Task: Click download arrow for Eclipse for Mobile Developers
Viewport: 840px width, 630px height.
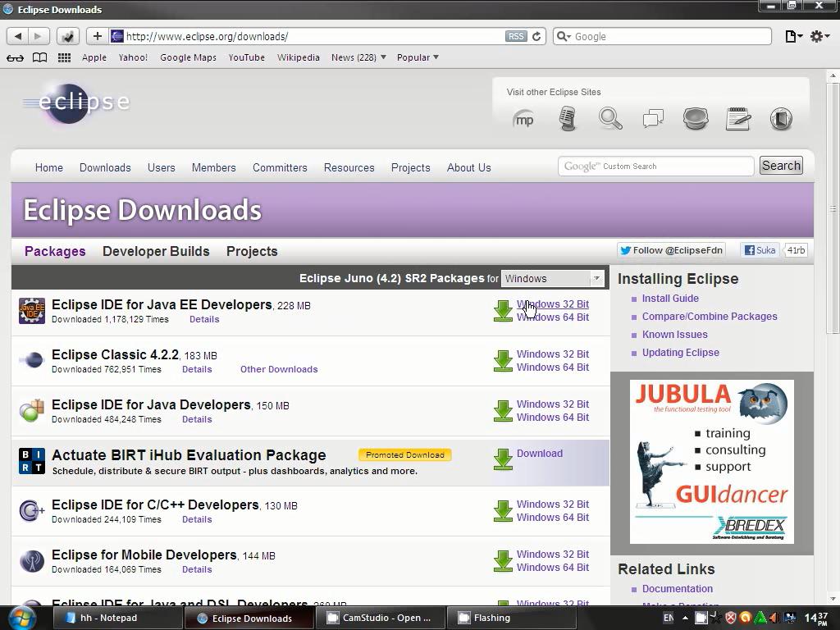Action: (x=503, y=561)
